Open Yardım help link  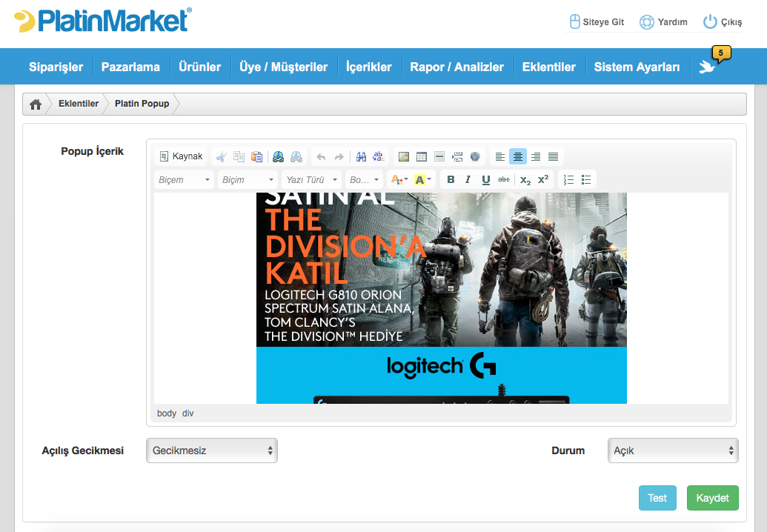[x=664, y=22]
